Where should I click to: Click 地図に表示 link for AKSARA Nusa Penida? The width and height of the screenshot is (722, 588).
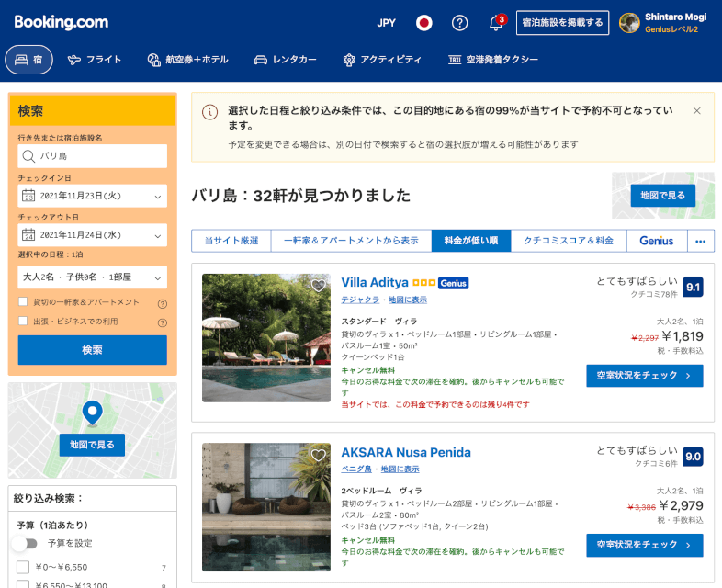[400, 469]
